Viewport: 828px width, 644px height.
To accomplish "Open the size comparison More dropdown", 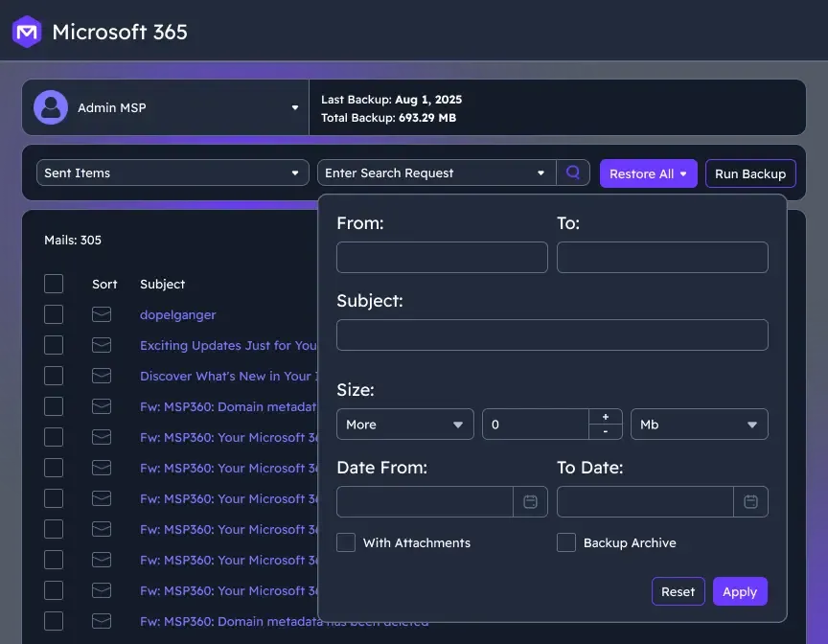I will point(404,425).
